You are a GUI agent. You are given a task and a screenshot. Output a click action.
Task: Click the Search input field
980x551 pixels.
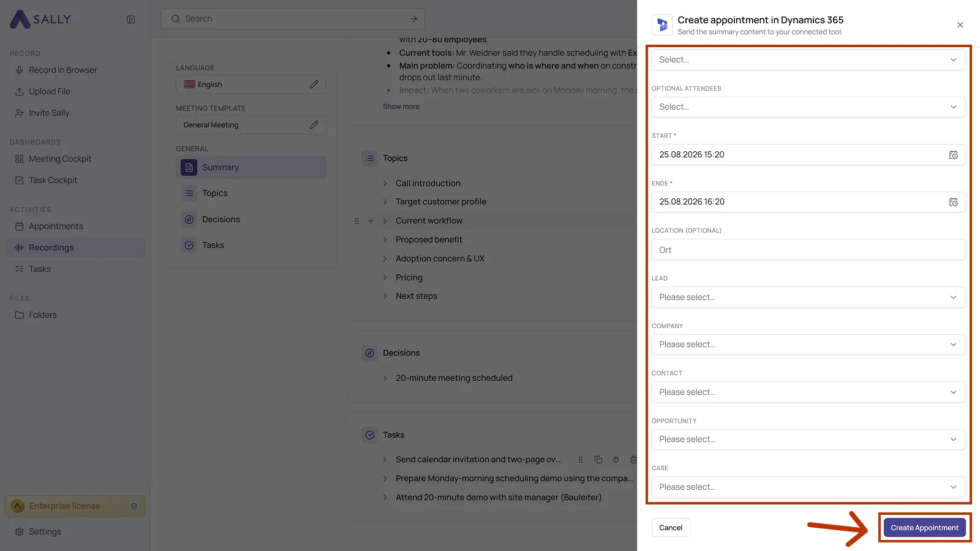click(293, 19)
